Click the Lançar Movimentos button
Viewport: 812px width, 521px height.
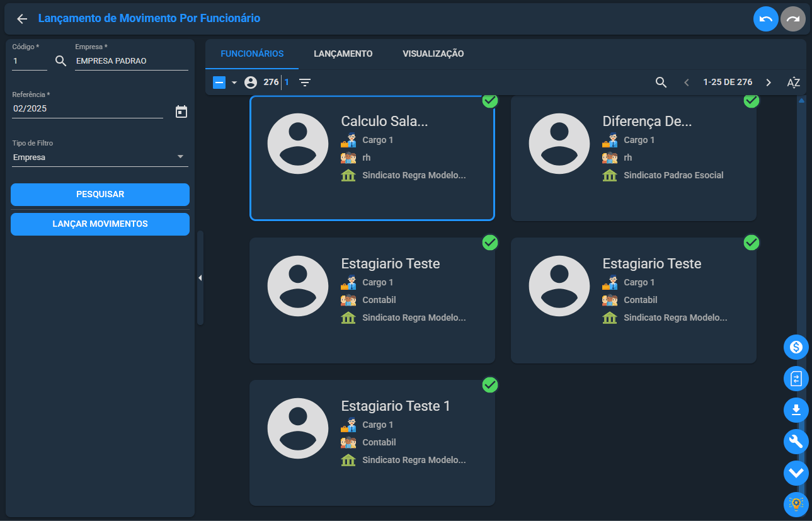pos(100,224)
